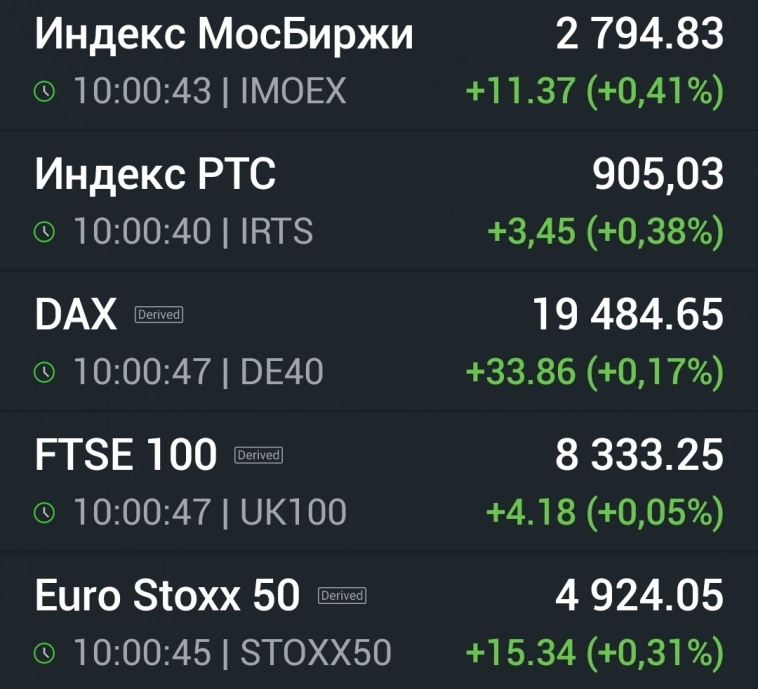Open the Индекс МосБиржи index
This screenshot has height=689, width=758.
pos(224,35)
